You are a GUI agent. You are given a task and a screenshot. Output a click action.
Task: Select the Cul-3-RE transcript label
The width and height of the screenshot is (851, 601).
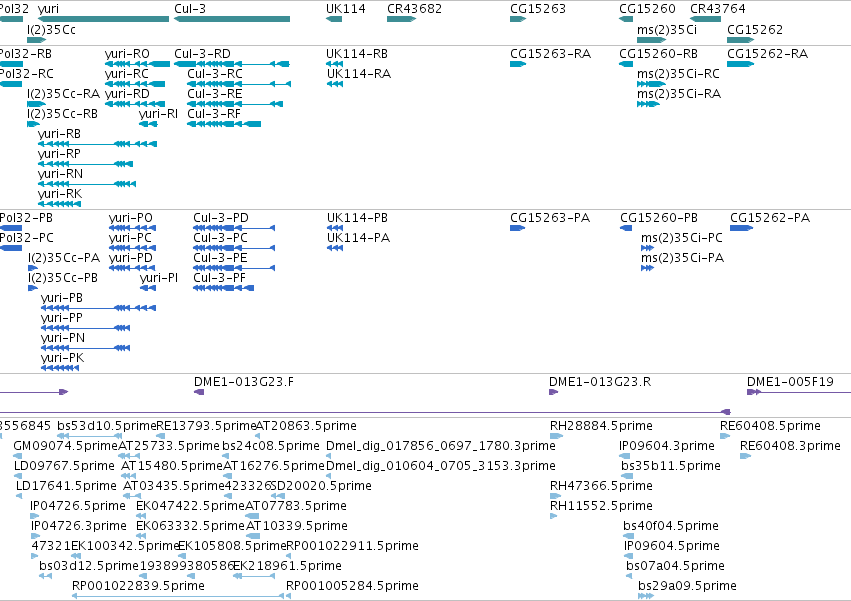click(x=214, y=94)
